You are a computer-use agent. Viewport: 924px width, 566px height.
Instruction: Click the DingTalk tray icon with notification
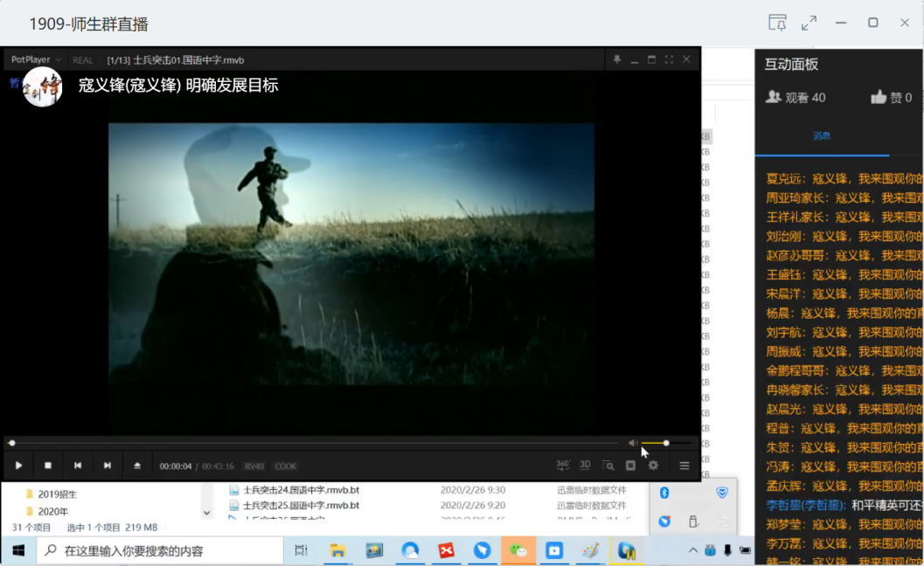pyautogui.click(x=664, y=521)
